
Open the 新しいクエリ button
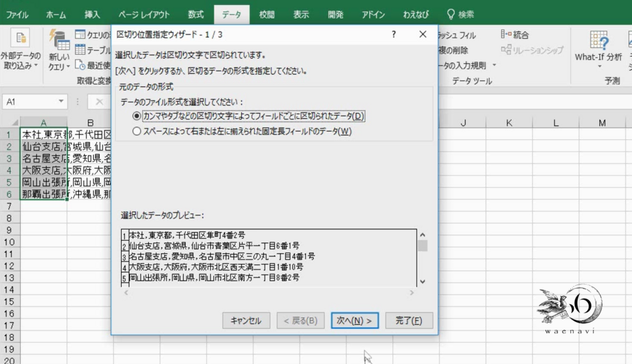click(x=59, y=50)
